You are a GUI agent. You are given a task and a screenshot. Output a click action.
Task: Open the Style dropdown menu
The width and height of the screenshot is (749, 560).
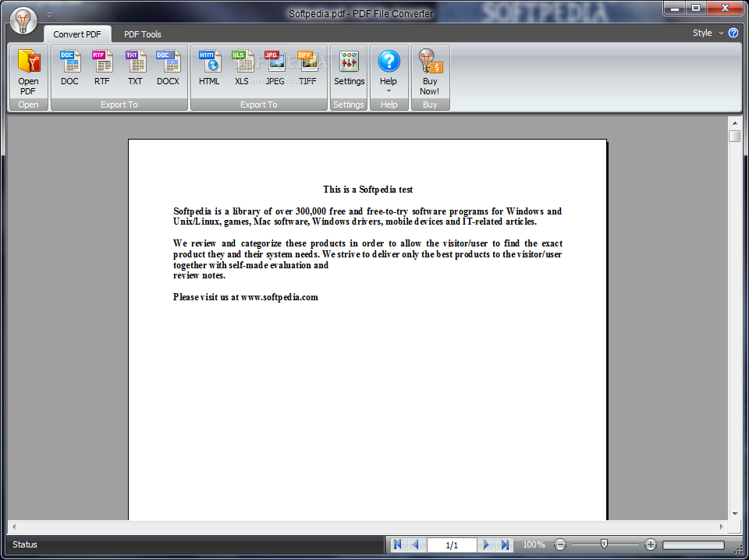pos(708,33)
